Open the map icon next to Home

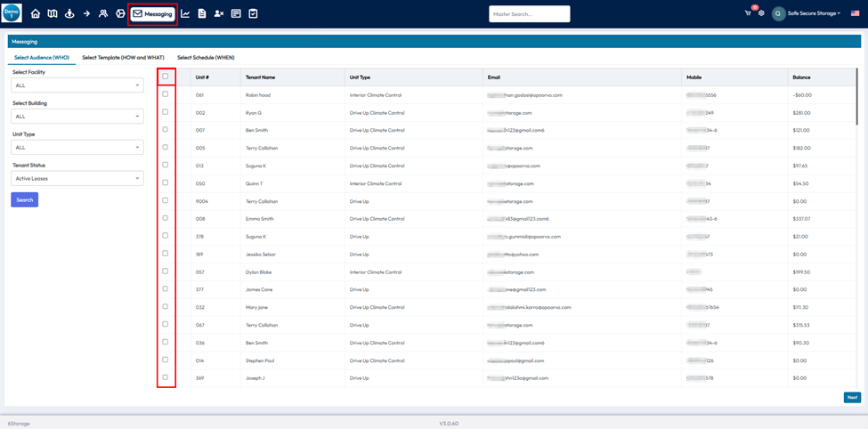click(53, 13)
